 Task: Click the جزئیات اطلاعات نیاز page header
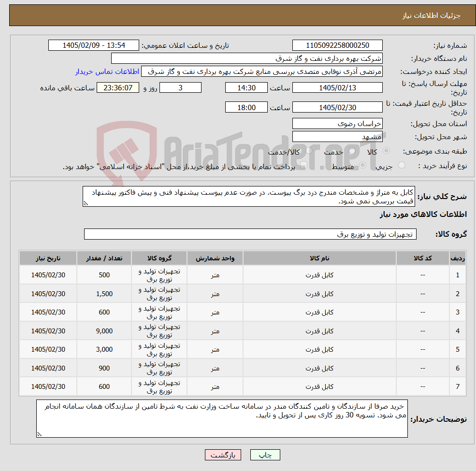point(432,15)
